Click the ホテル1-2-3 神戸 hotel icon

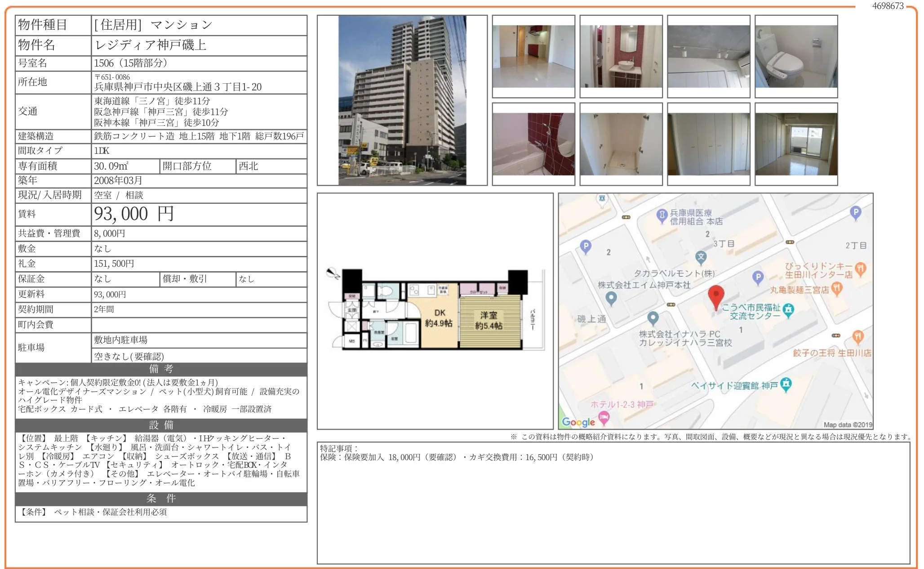[604, 417]
